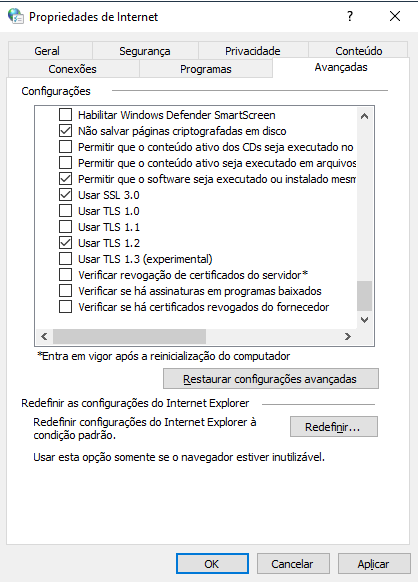
Task: Click the Internet Properties globe icon
Action: [x=16, y=16]
